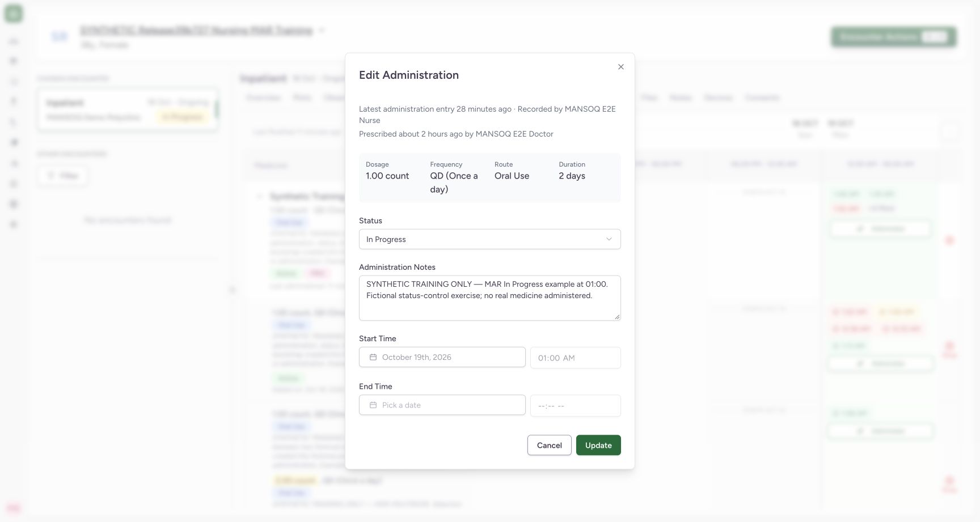This screenshot has height=522, width=980.
Task: Click Update to save administration
Action: click(598, 445)
